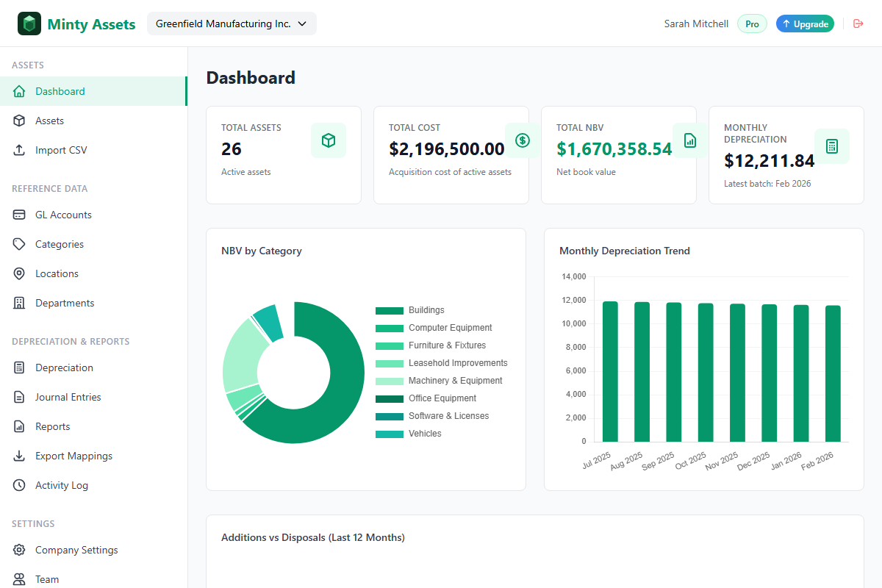This screenshot has width=882, height=588.
Task: Open the Categories page
Action: pyautogui.click(x=93, y=244)
